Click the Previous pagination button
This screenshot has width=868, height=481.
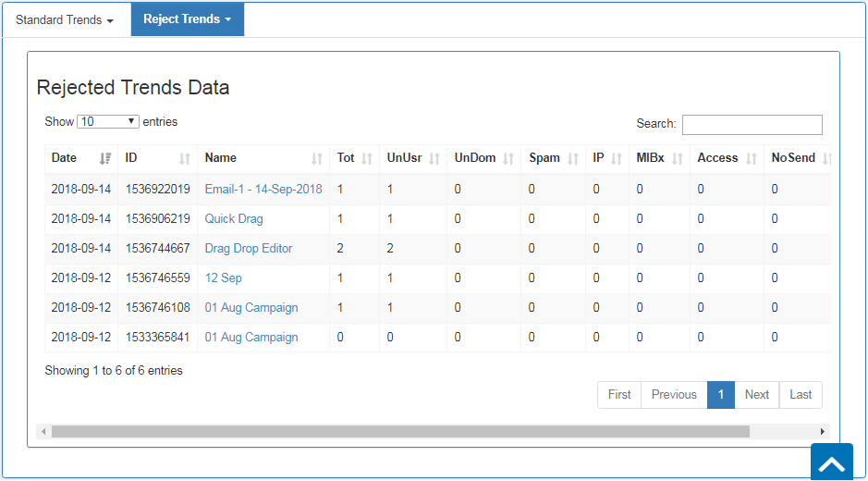point(674,395)
